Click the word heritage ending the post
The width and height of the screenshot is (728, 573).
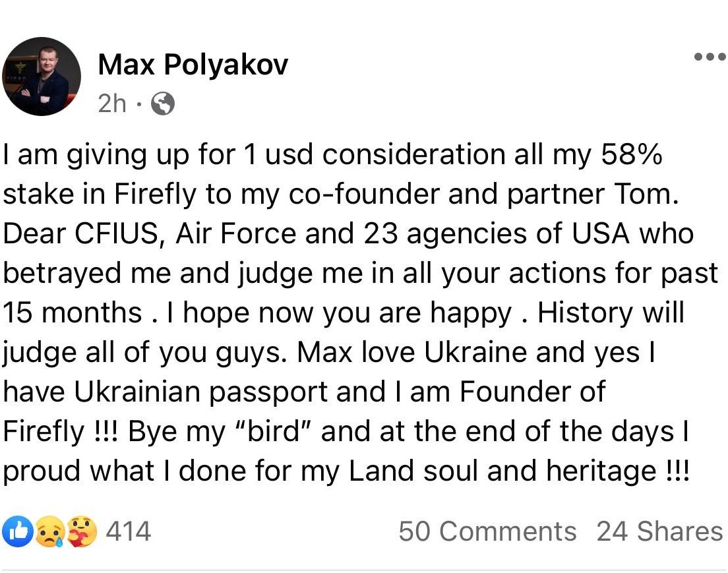(x=601, y=471)
